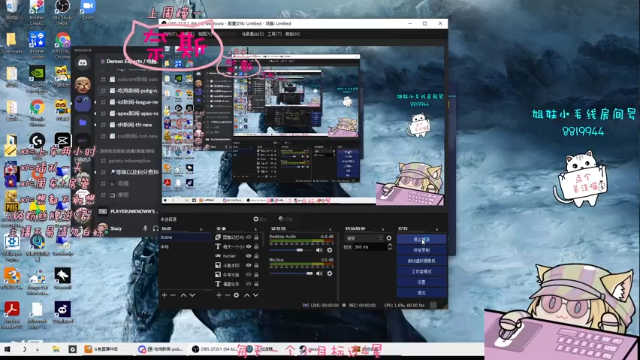The image size is (640, 360).
Task: Remove selected source with the Sources minus icon
Action: coord(227,295)
